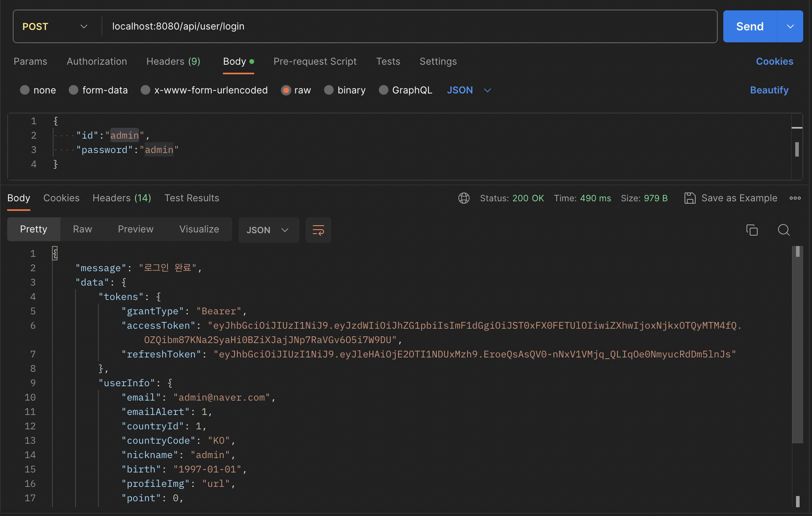Open the request Headers (9) tab
This screenshot has height=516, width=812.
click(x=173, y=62)
